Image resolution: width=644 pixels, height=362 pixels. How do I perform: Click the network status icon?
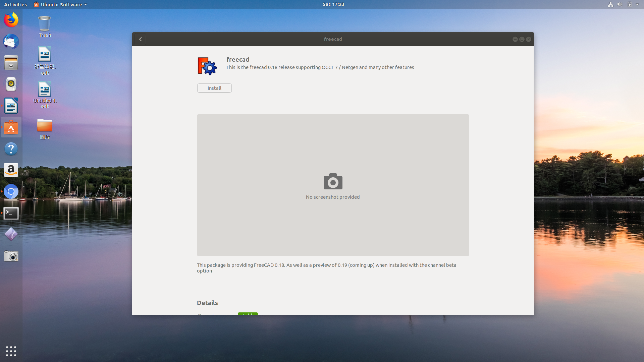610,4
